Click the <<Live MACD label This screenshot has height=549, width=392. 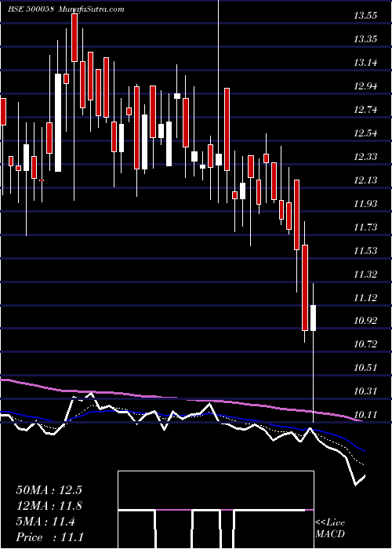point(330,528)
